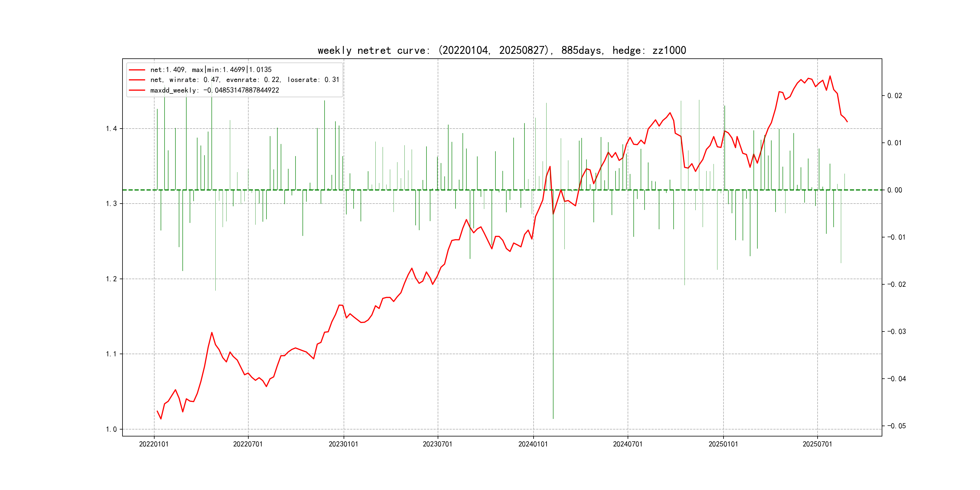Click the red swatch beside maxdd_weekly

(x=137, y=90)
